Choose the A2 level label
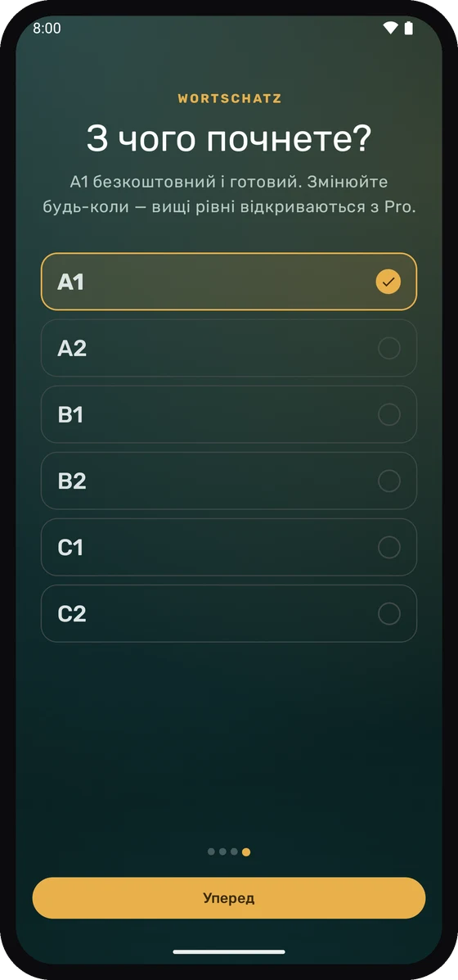Screen dimensions: 458x980 (x=72, y=348)
